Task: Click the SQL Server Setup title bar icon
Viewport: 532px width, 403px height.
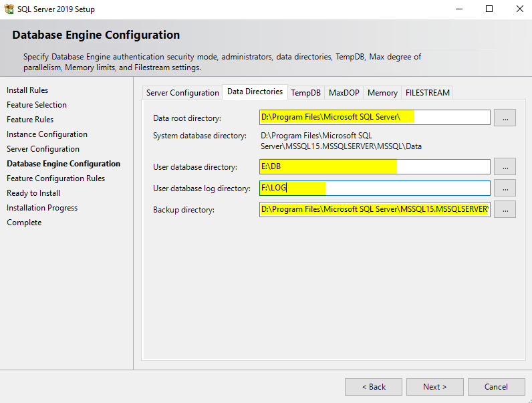Action: [9, 9]
